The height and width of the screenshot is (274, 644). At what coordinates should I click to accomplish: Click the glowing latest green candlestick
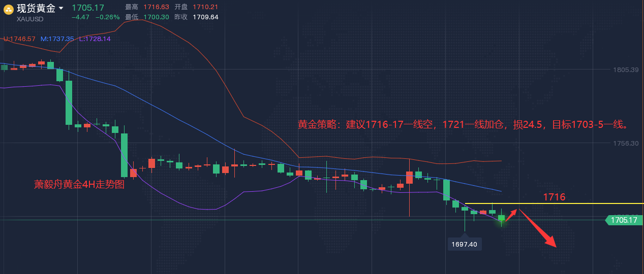pos(502,218)
